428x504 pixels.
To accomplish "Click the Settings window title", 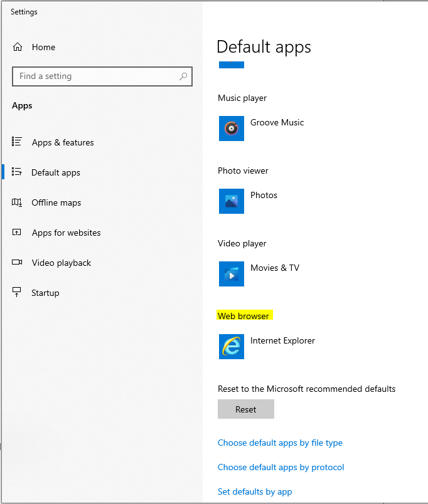I will [24, 12].
